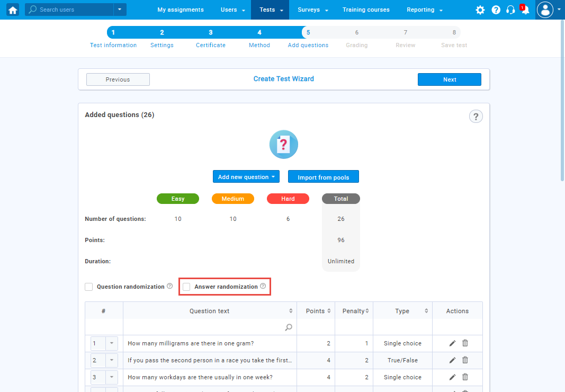Click the help question mark icon in top bar
565x392 pixels.
pos(496,10)
